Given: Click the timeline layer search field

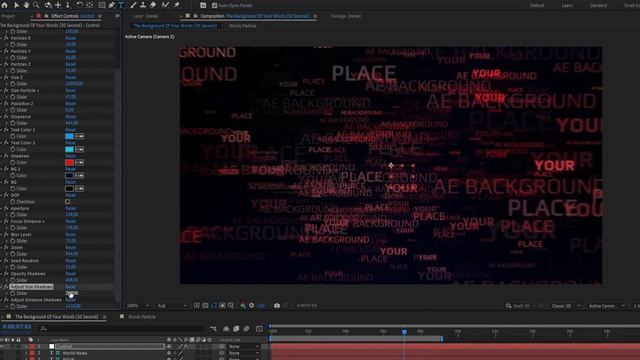Looking at the screenshot, I should coord(122,329).
